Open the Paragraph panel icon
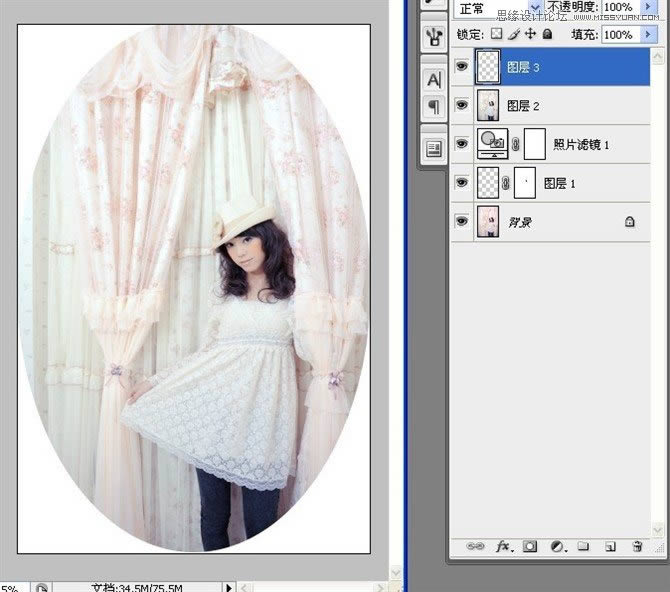 (435, 106)
